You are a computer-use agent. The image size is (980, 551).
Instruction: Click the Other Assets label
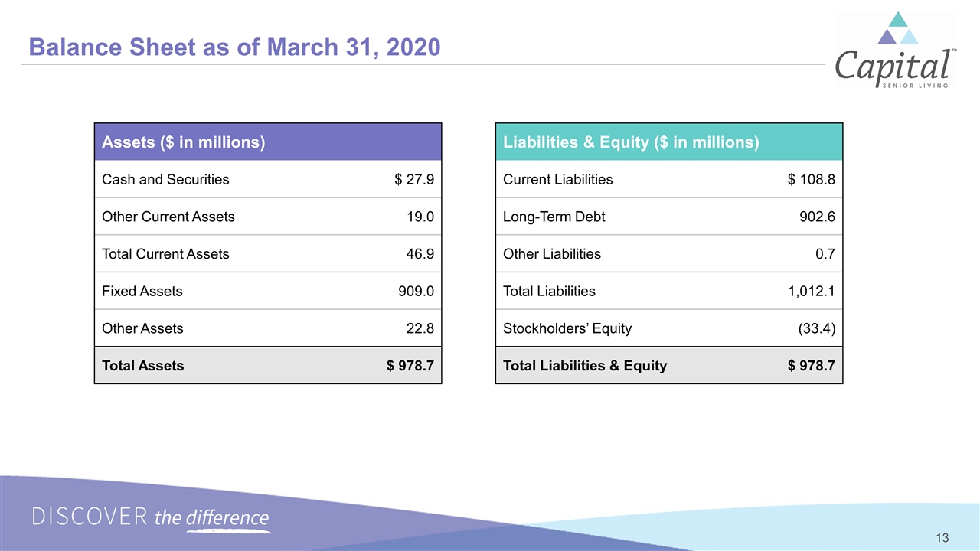coord(142,328)
